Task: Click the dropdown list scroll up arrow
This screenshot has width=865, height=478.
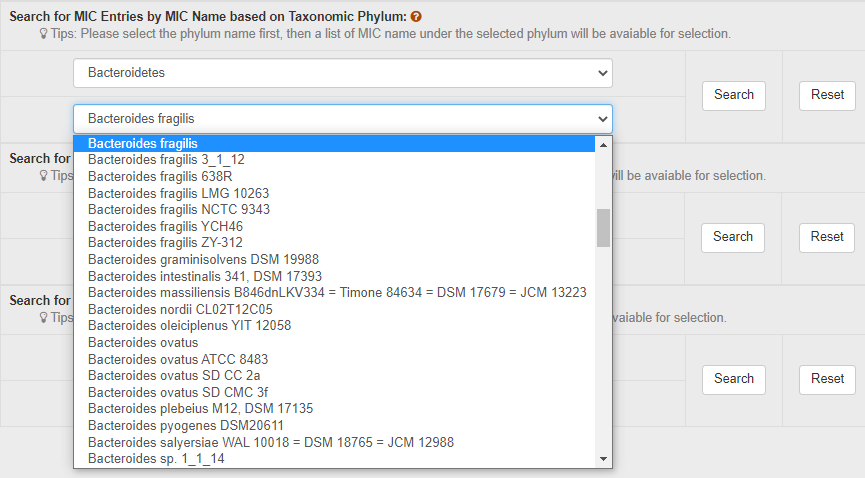Action: point(603,144)
